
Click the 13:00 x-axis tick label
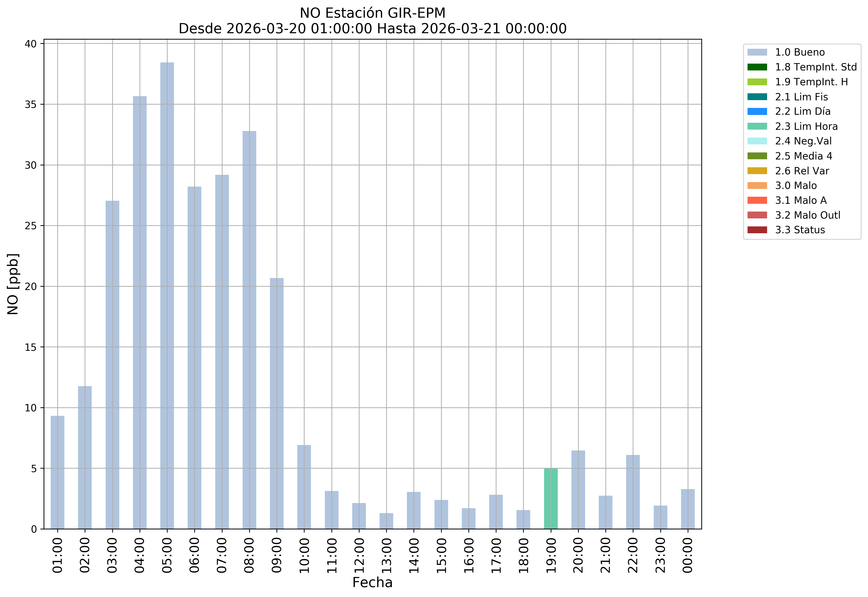[386, 556]
